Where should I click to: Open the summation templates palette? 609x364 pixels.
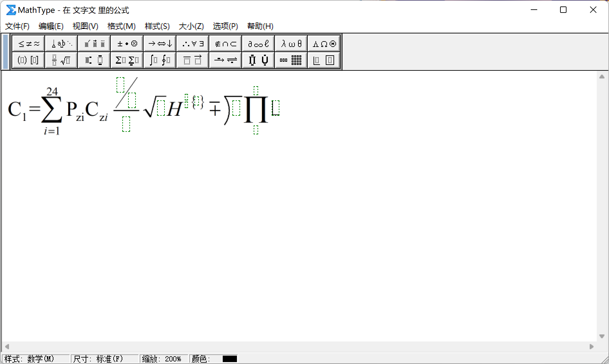coord(126,60)
